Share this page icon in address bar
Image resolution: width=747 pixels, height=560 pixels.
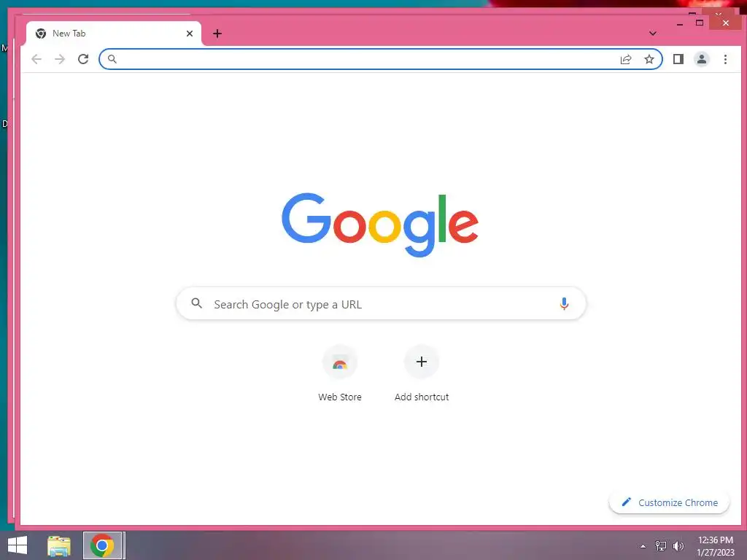(625, 59)
